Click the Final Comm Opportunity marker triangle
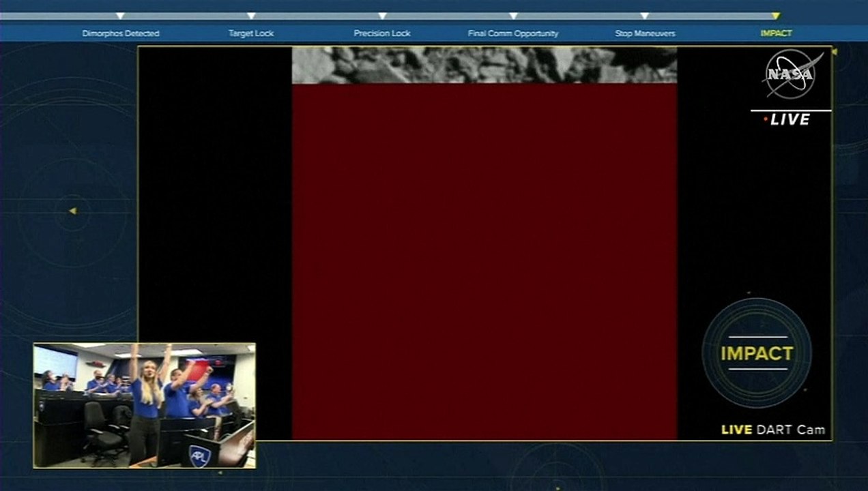The width and height of the screenshot is (868, 491). pyautogui.click(x=513, y=16)
